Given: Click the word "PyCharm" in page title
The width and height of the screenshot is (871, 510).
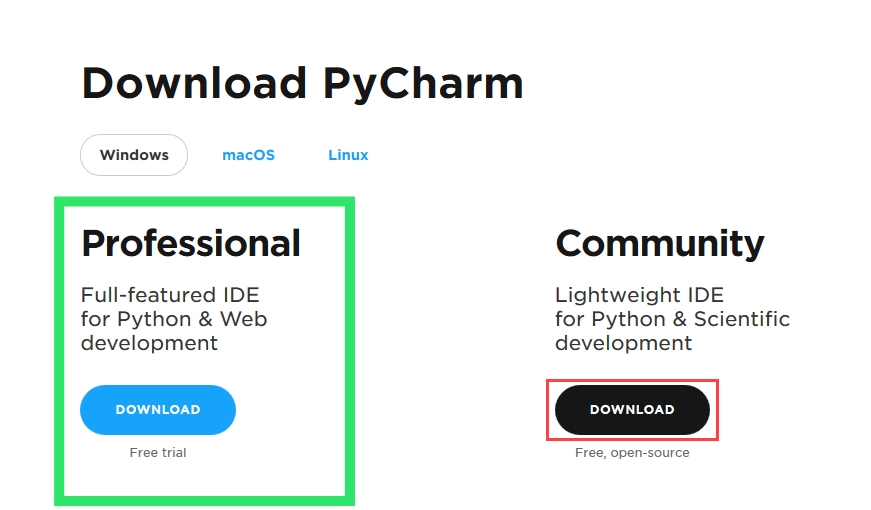Looking at the screenshot, I should point(423,85).
